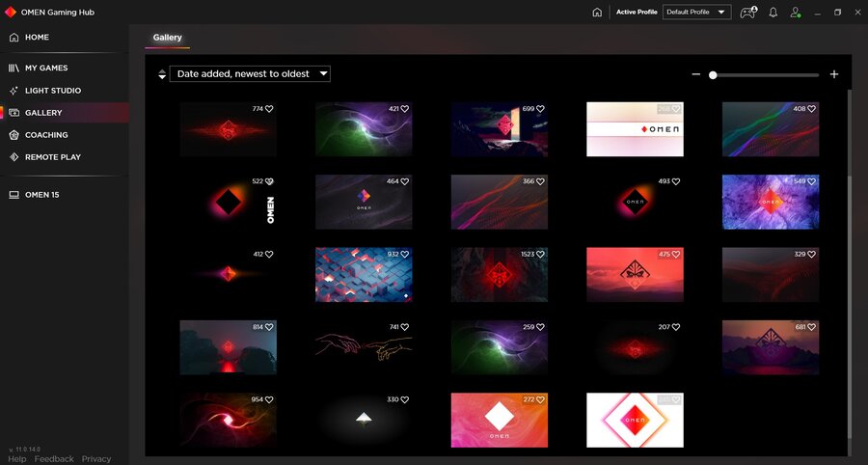
Task: Open the pink wallpaper with white diamond
Action: click(500, 421)
